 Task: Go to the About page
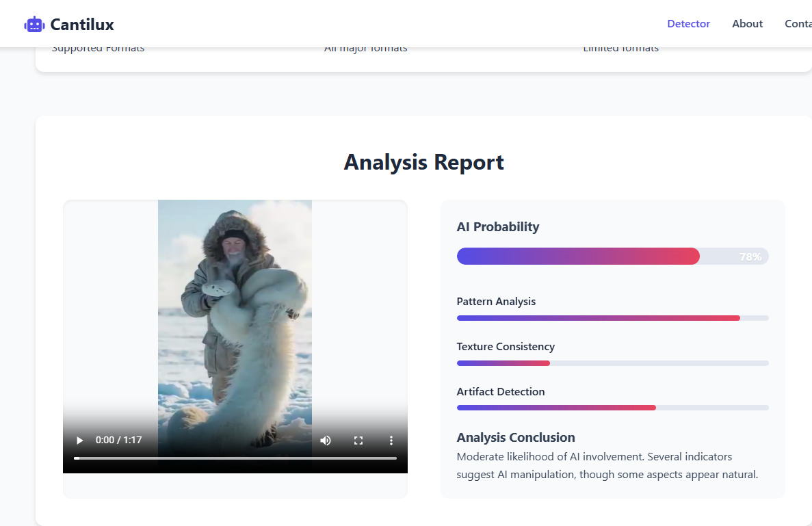(747, 24)
